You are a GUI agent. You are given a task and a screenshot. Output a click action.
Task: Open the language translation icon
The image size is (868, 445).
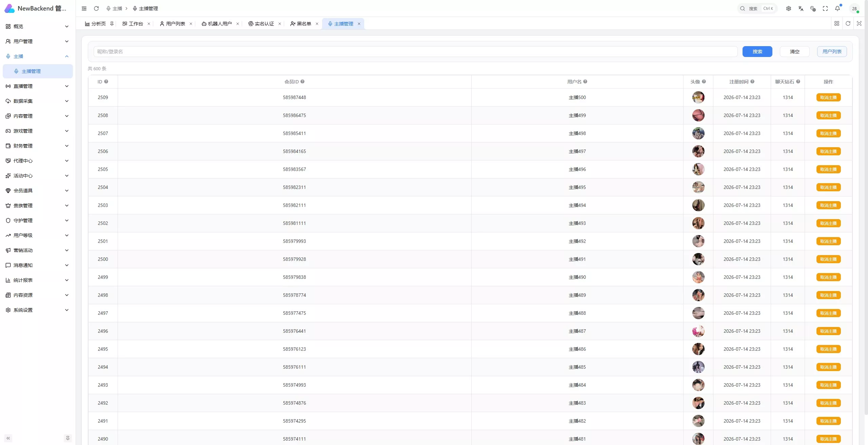(801, 8)
